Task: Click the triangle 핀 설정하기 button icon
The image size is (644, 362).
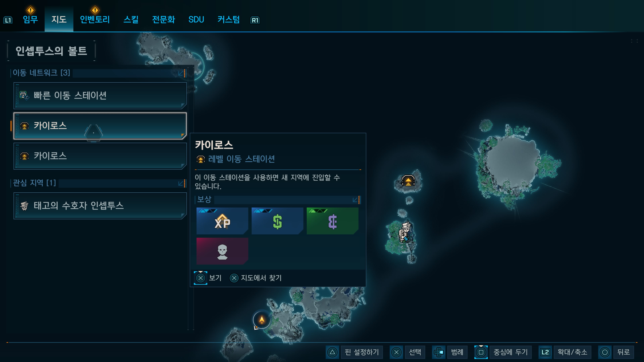Action: pos(333,352)
